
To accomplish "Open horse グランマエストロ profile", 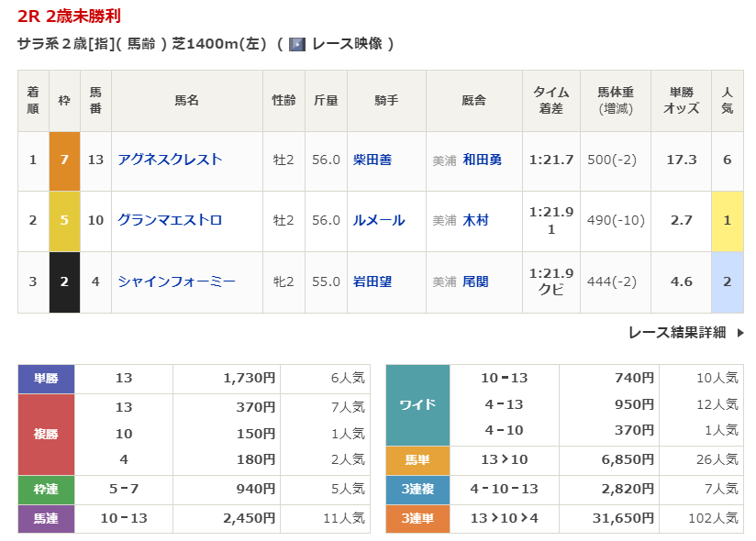I will 170,220.
